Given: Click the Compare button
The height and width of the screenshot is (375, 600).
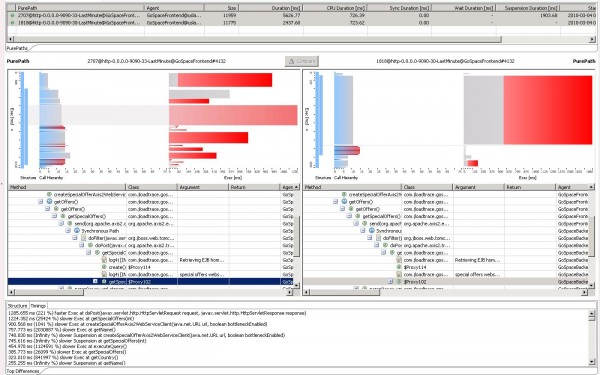Looking at the screenshot, I should coord(302,61).
